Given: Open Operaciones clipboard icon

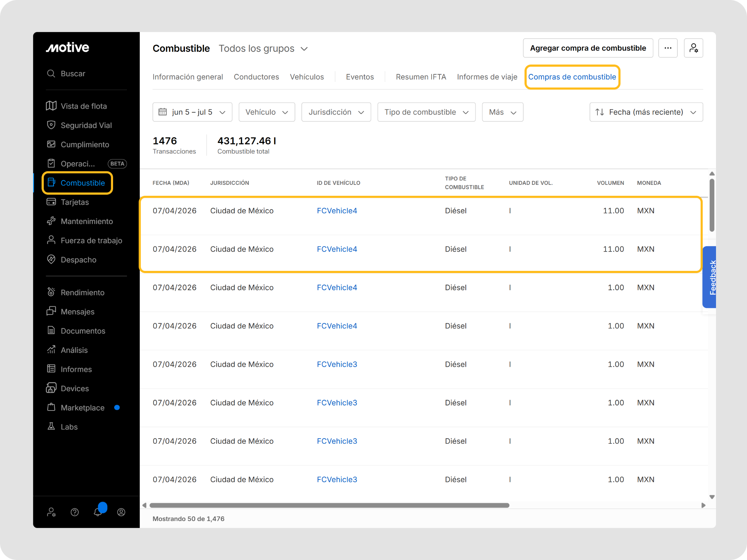Looking at the screenshot, I should pyautogui.click(x=51, y=163).
